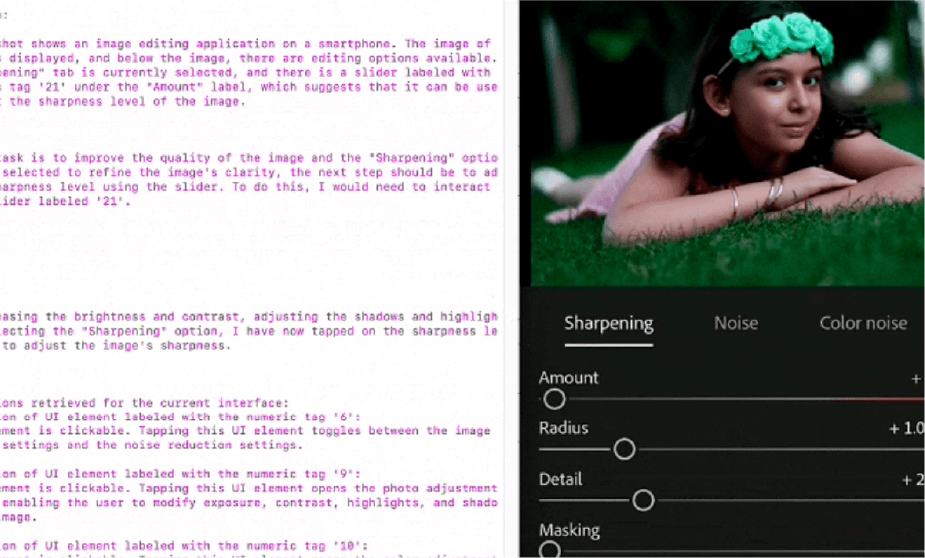Screen dimensions: 925x558
Task: Click the Masking slider handle
Action: [x=550, y=550]
